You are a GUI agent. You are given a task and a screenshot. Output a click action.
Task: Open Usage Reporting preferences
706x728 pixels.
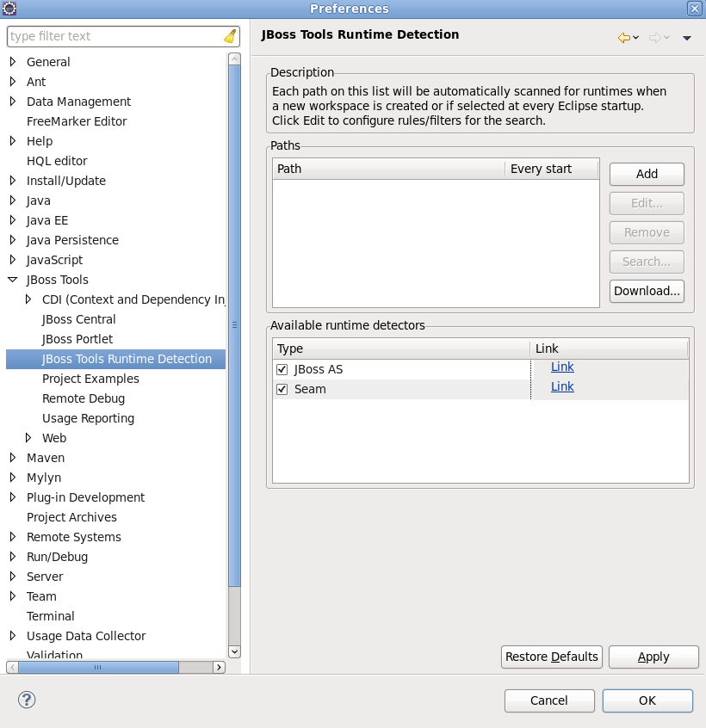88,418
